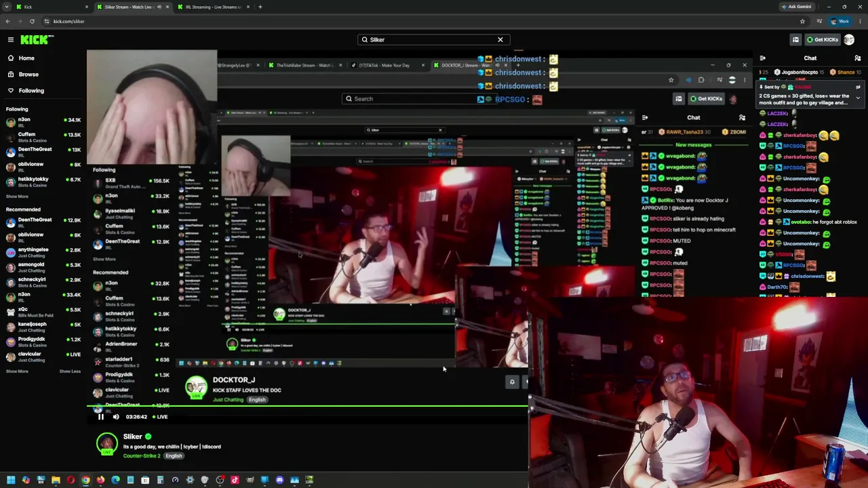Open hstikkytokky in the Following list
Viewport: 868px width, 488px height.
43,182
